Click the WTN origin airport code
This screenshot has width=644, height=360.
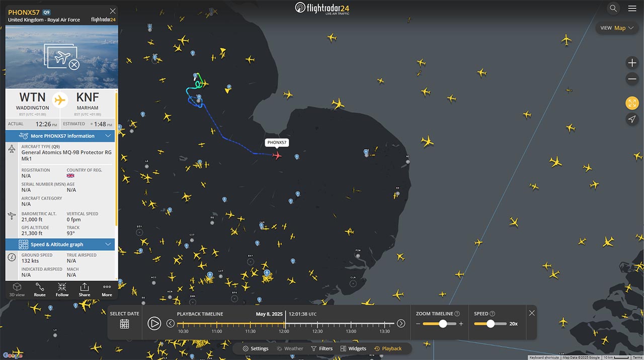[32, 97]
